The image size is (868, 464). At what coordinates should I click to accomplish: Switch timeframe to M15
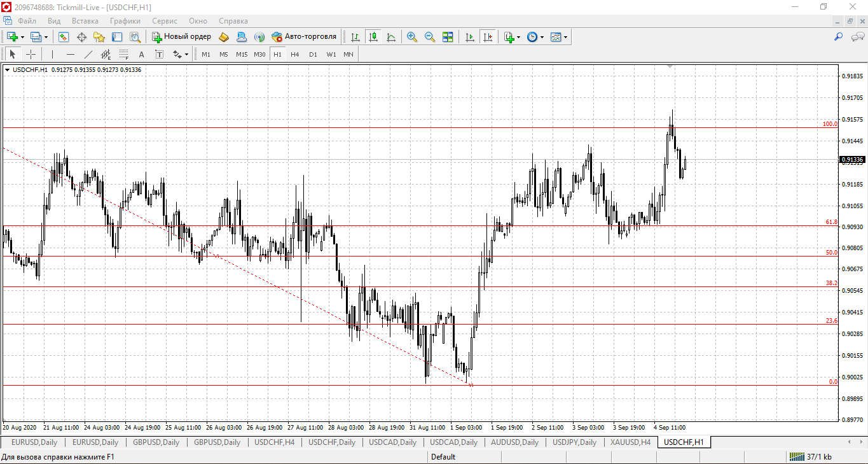point(242,54)
